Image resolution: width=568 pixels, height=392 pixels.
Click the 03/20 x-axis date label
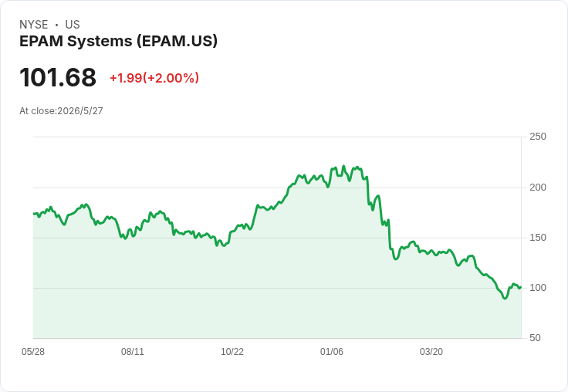click(x=431, y=352)
